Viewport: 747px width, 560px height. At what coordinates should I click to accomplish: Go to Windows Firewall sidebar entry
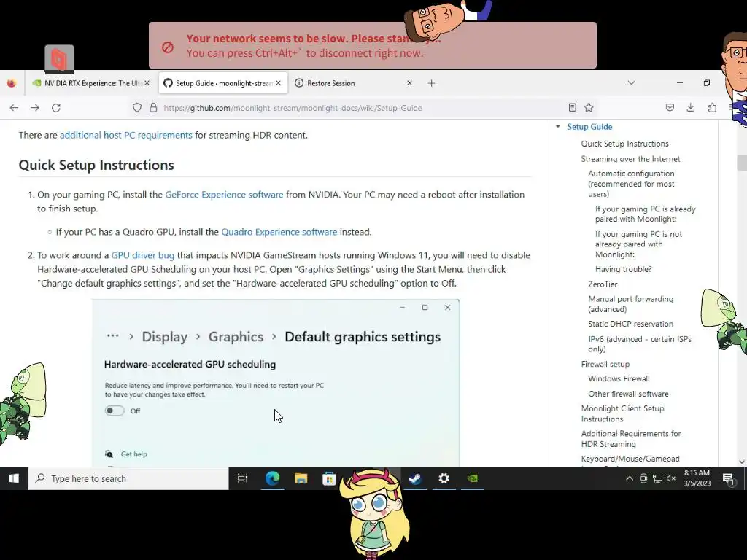coord(619,379)
